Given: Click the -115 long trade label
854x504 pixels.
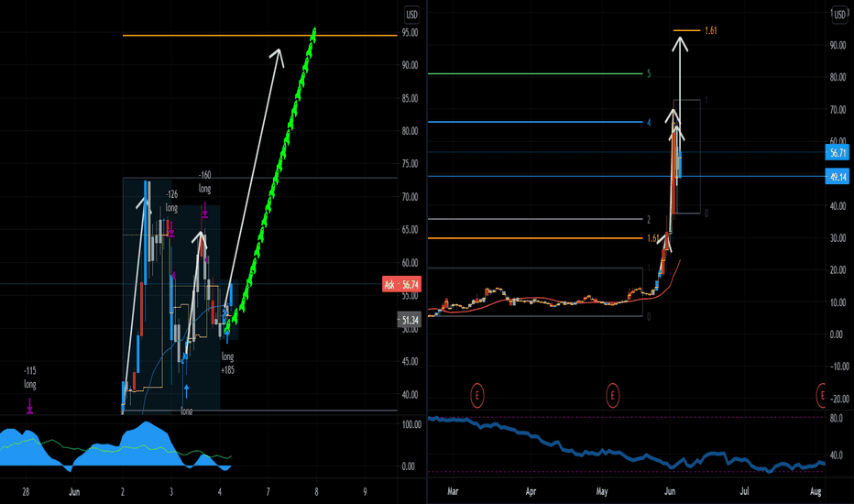Looking at the screenshot, I should [x=30, y=378].
